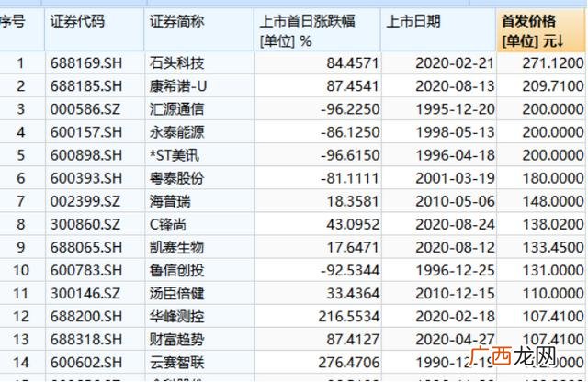Viewport: 588px width, 382px height.
Task: Select security code 000586.SZ
Action: [85, 109]
